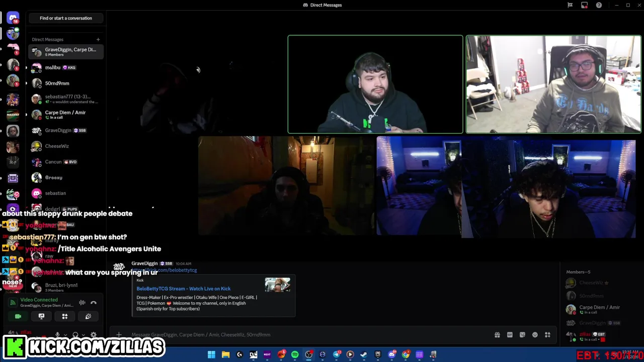Select the blue-lit room video tile
Image resolution: width=644 pixels, height=362 pixels.
click(x=506, y=186)
